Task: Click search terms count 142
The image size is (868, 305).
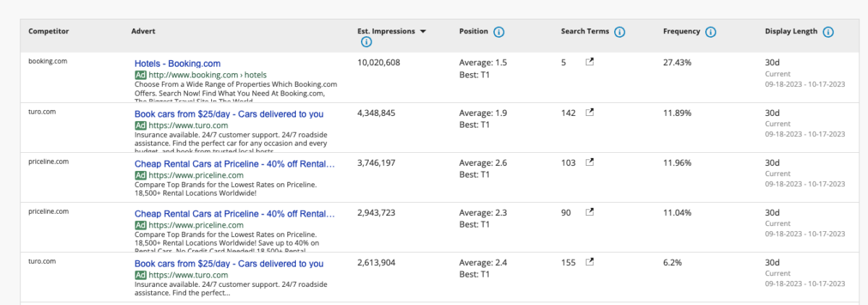Action: pos(569,113)
